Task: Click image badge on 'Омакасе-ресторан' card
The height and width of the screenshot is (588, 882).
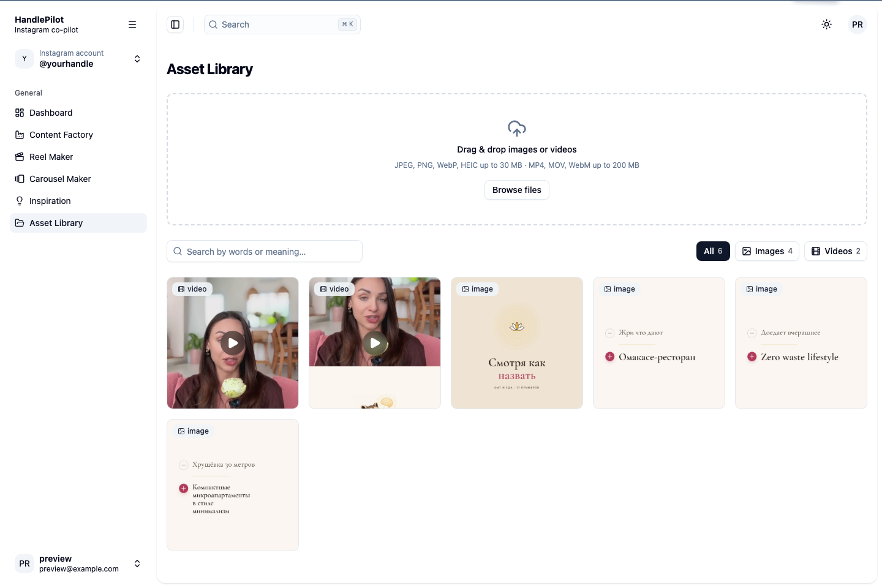Action: click(x=619, y=289)
